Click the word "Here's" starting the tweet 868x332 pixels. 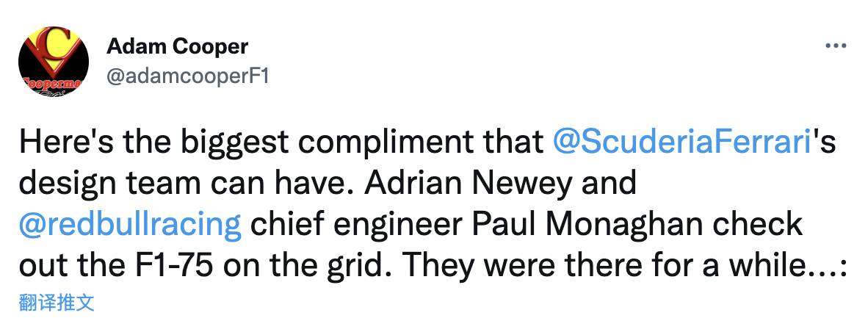pyautogui.click(x=60, y=142)
